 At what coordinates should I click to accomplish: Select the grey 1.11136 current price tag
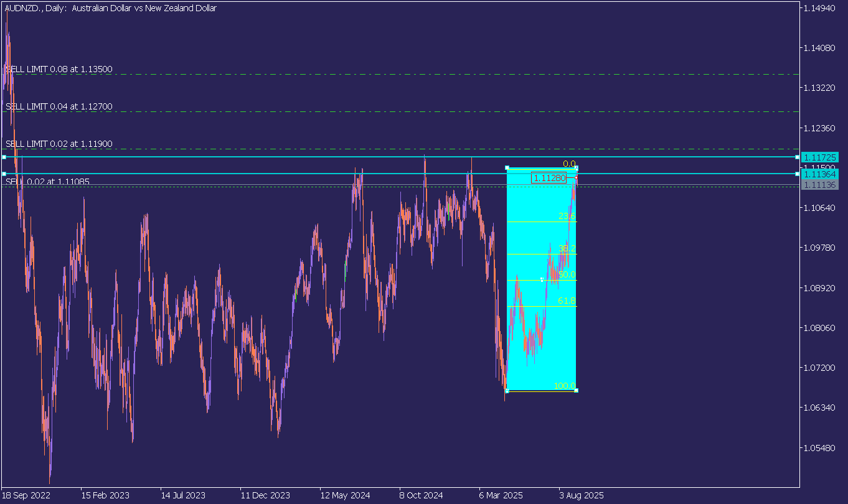[x=821, y=185]
